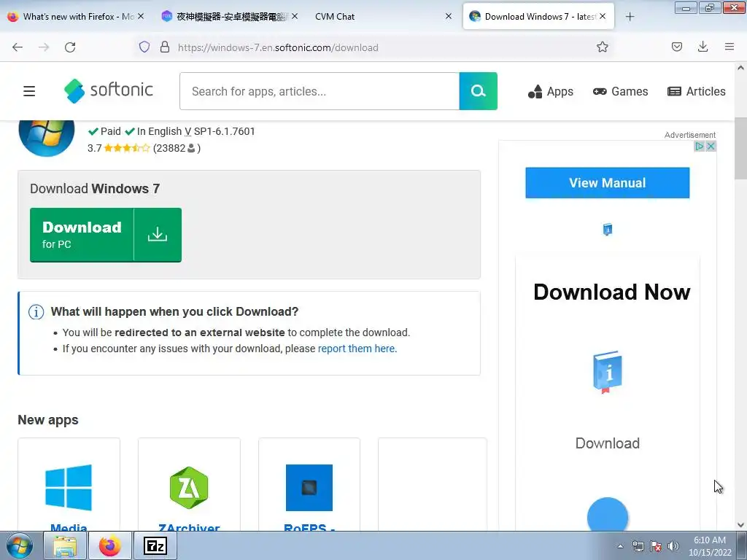The image size is (747, 560).
Task: Click the blue circle ad button
Action: tap(608, 514)
